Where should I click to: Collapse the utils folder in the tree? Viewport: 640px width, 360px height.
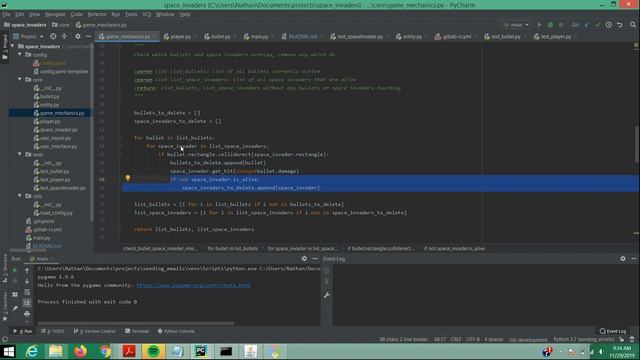coord(20,196)
